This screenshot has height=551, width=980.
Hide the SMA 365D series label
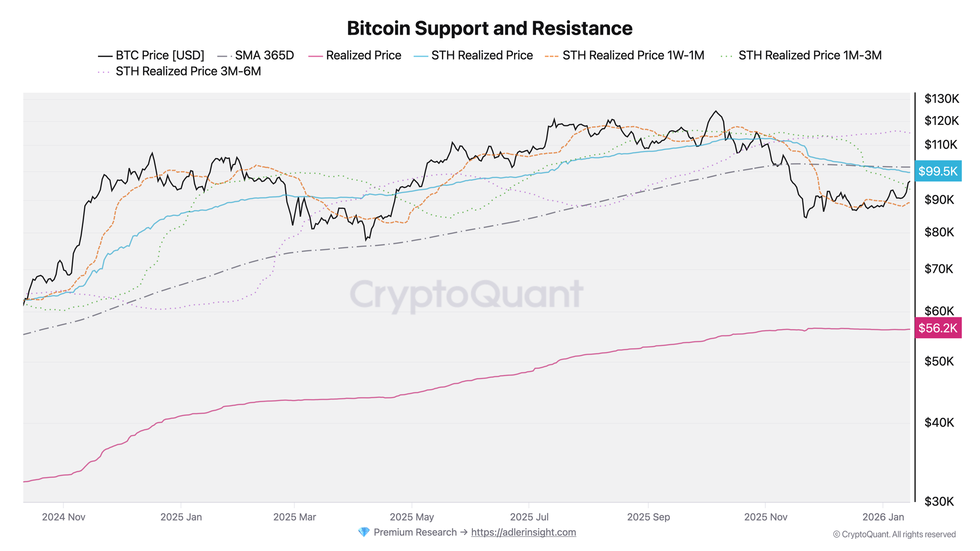(x=264, y=56)
